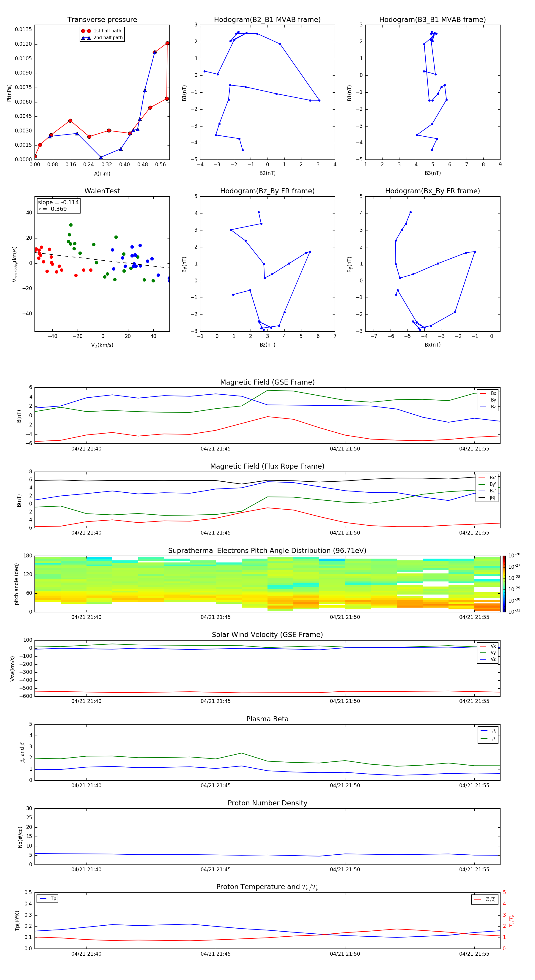Click the 'WalenTest' plot title
Screen dimensions: 535x980
click(x=102, y=191)
